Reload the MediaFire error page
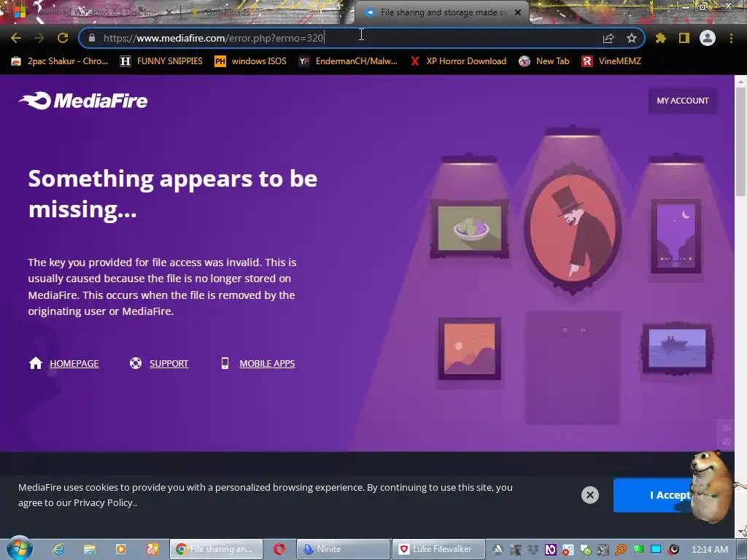The width and height of the screenshot is (747, 560). click(x=63, y=38)
